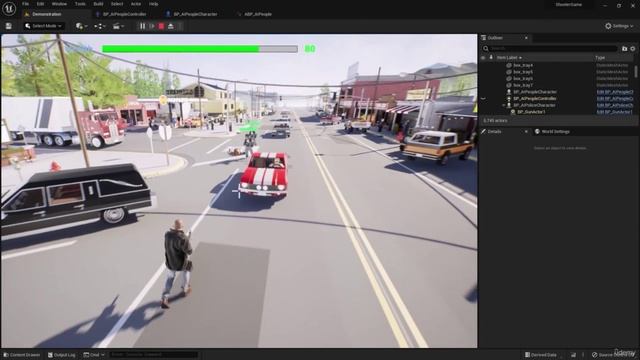Toggle visibility column eye header
The image size is (640, 360).
(x=483, y=58)
